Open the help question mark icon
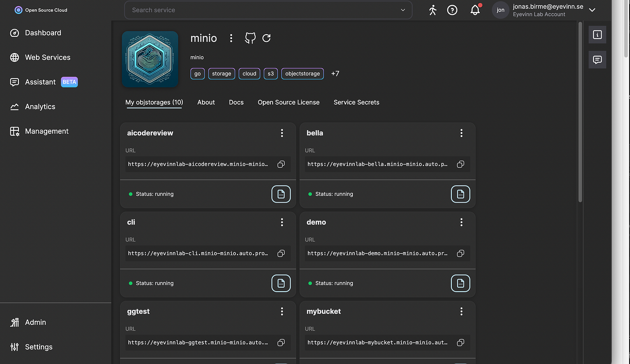The image size is (630, 364). coord(452,10)
